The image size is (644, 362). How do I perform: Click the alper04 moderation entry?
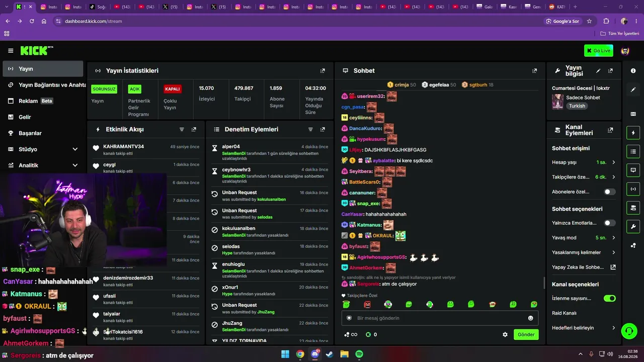(270, 153)
